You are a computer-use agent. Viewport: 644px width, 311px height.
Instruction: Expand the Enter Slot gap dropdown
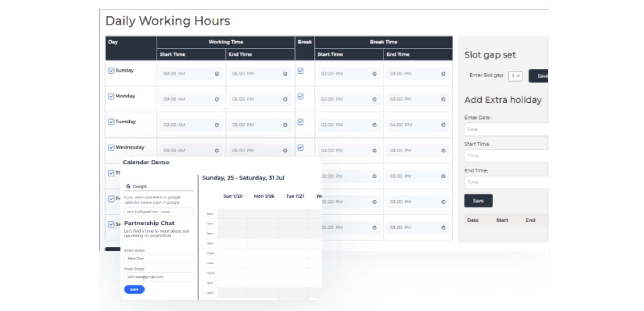(516, 76)
